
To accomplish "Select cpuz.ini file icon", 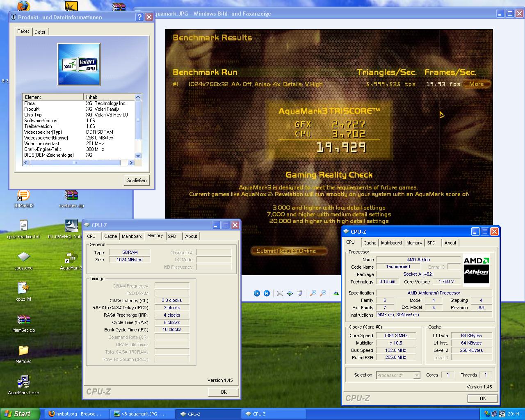I will point(23,292).
